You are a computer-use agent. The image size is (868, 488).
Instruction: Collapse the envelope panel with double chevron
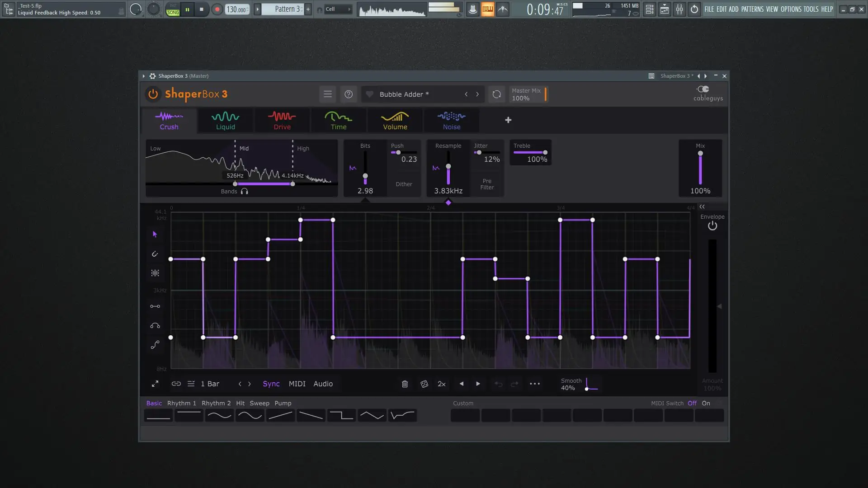click(702, 206)
